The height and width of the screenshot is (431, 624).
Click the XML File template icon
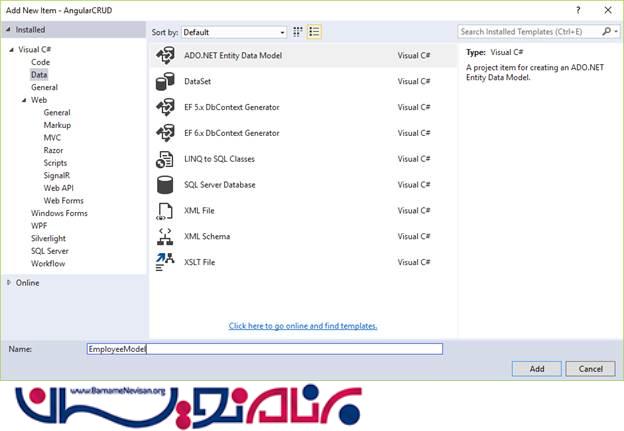(164, 211)
